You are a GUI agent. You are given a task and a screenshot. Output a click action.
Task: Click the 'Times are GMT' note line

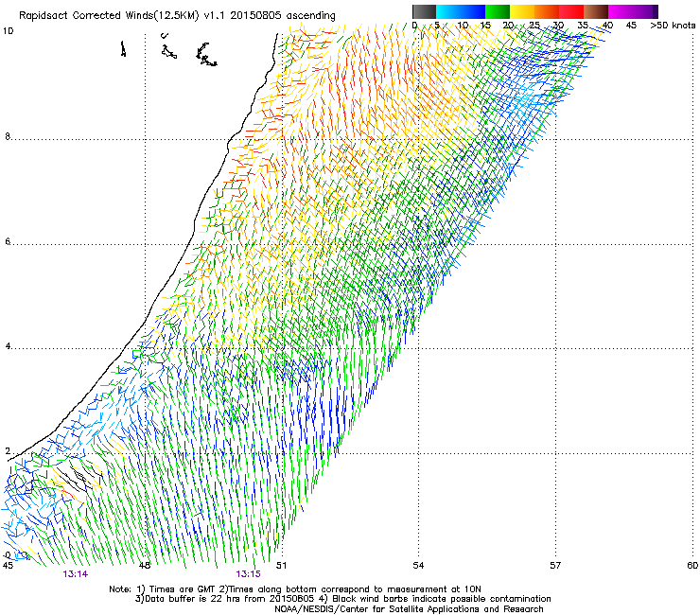click(295, 589)
